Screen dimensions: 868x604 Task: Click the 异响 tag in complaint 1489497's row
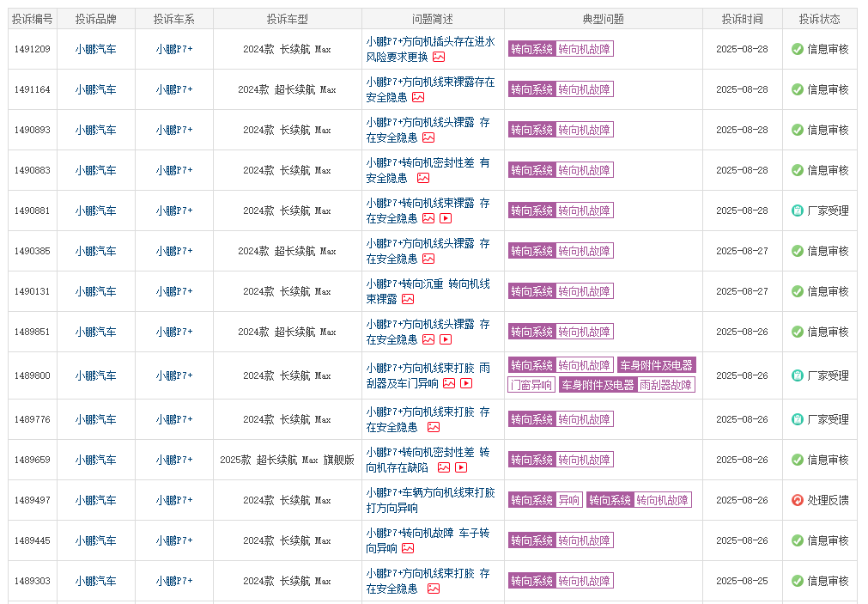[x=569, y=500]
